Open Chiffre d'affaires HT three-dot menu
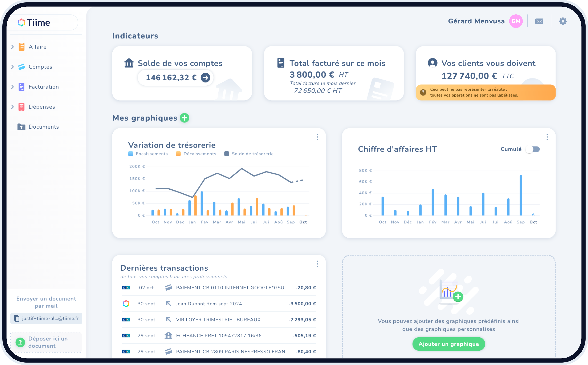 pyautogui.click(x=547, y=137)
